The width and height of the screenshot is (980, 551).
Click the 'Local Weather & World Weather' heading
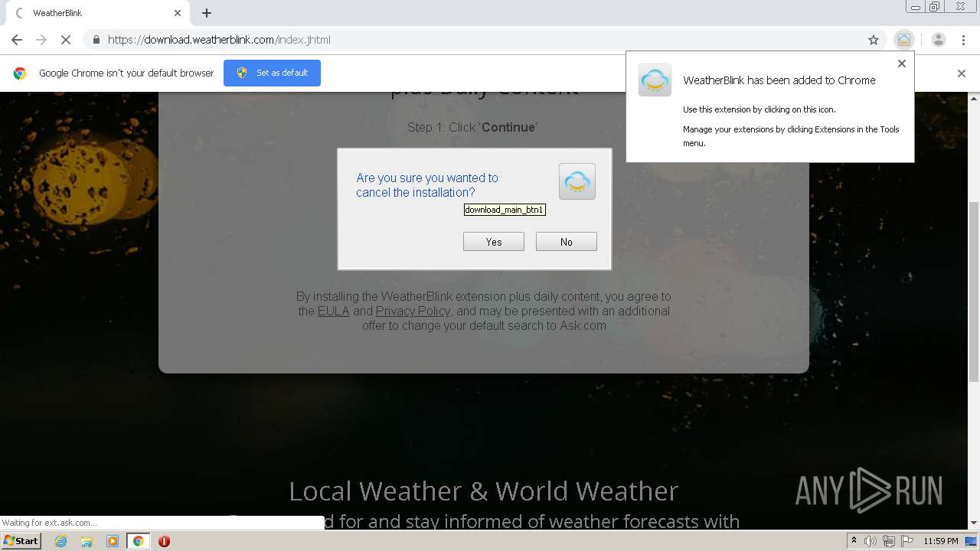(483, 491)
